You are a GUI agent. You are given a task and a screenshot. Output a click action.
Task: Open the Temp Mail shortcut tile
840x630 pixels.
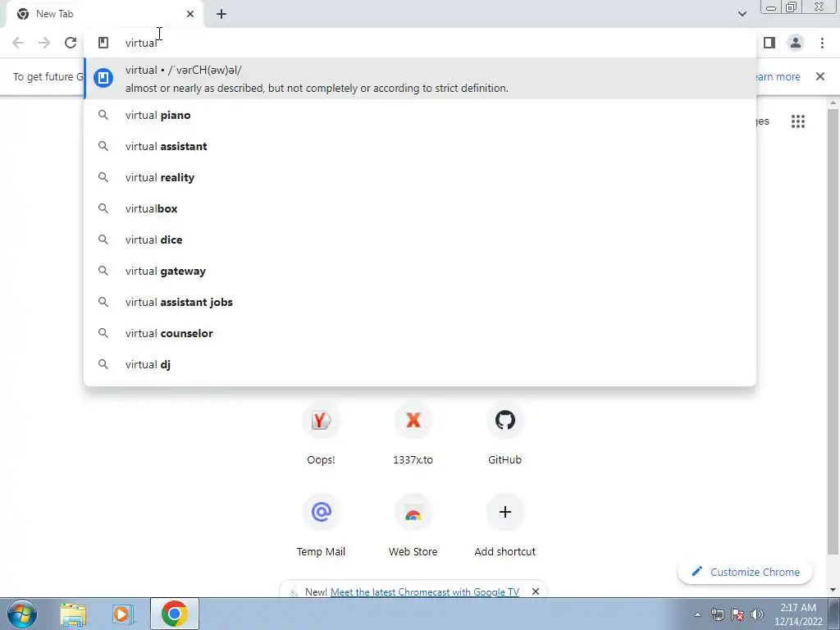pyautogui.click(x=321, y=526)
